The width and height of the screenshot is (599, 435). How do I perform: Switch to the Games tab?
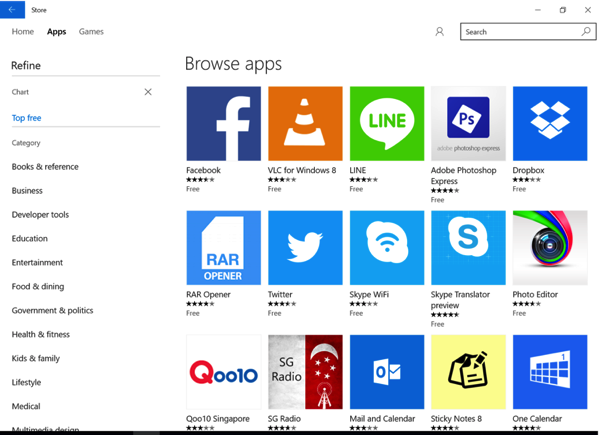click(91, 32)
